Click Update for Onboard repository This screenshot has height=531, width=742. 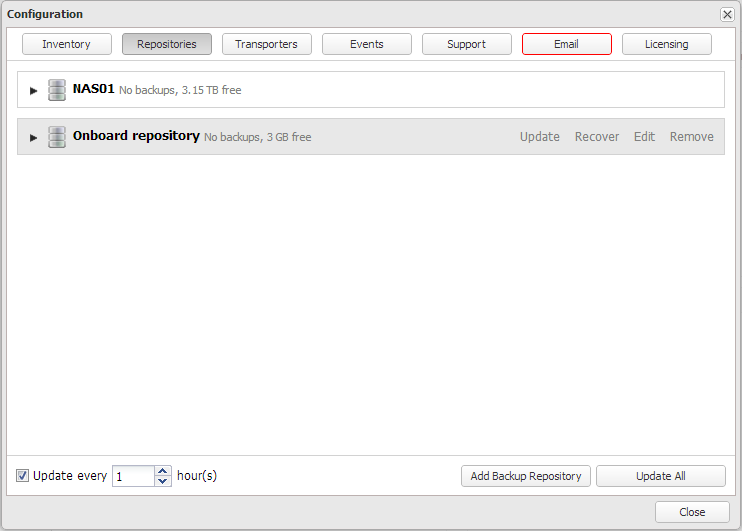[539, 137]
